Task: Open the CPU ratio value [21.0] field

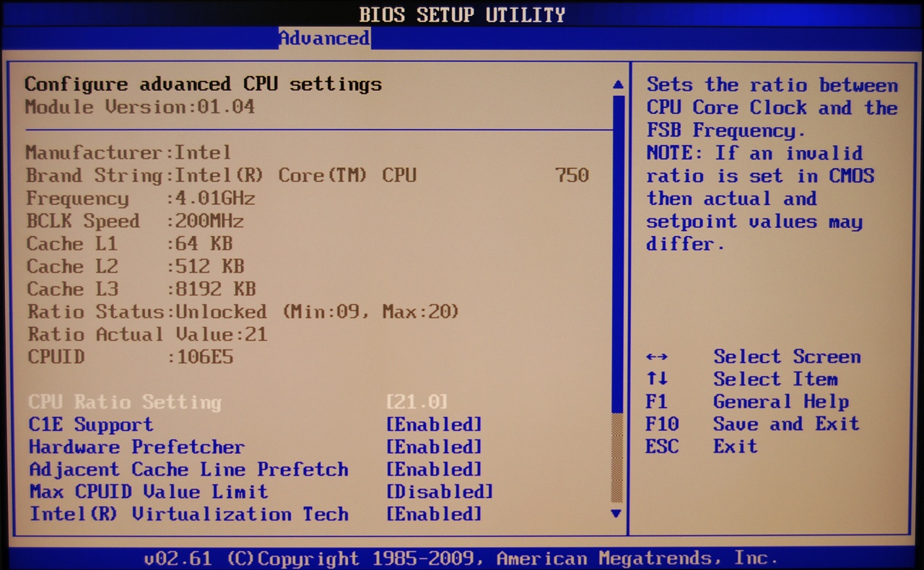Action: (417, 402)
